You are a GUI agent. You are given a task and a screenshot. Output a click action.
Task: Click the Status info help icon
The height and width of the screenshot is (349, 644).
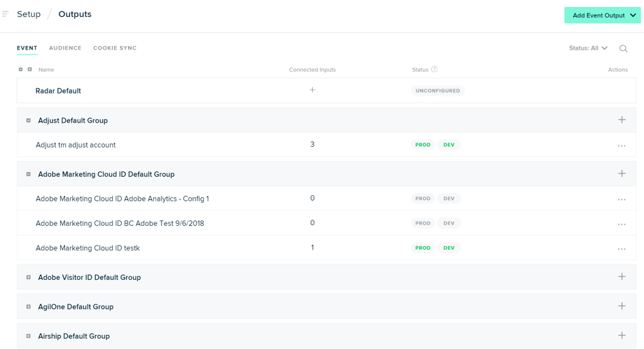click(x=434, y=69)
